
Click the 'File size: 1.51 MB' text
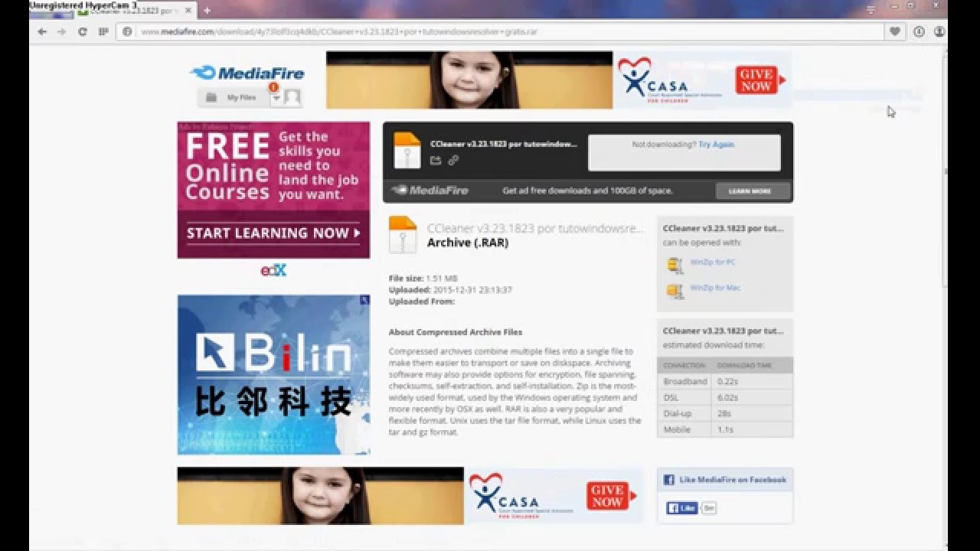[x=423, y=279]
